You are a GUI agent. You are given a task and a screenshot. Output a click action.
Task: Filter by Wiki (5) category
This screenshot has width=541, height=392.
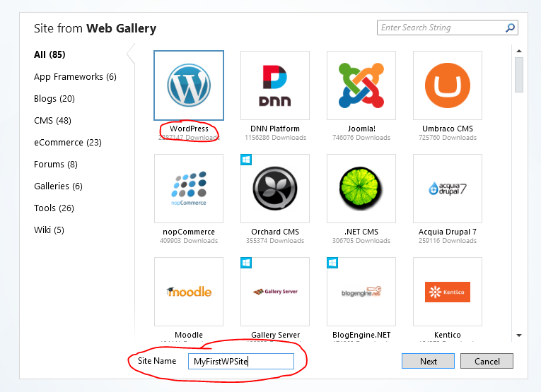tap(49, 230)
